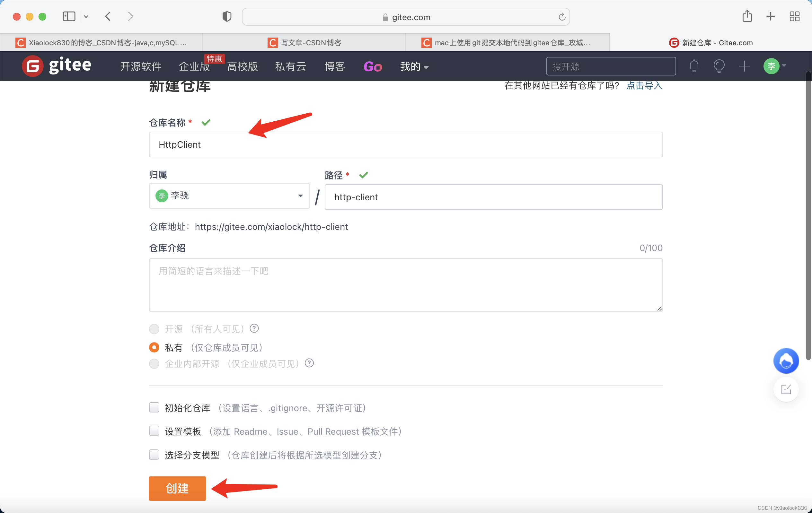Screen dimensions: 812x513
Task: Click the 创建 button
Action: coord(177,488)
